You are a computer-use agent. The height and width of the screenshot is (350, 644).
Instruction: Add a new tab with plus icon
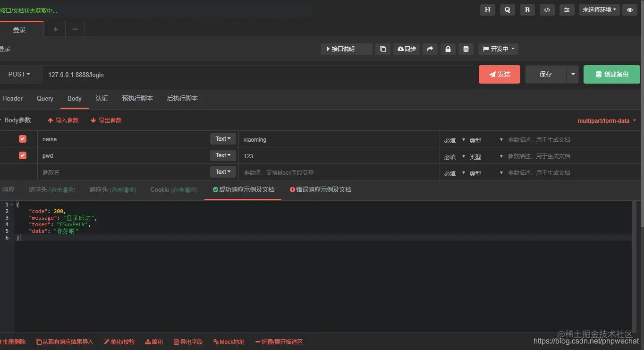point(55,29)
